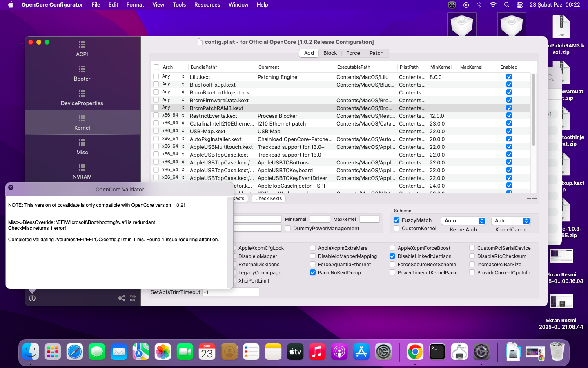Open the KernelArch Auto dropdown

[463, 221]
